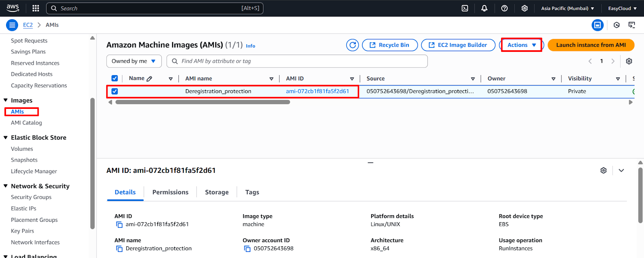Open Volumes in the sidebar
Viewport: 644px width, 258px height.
[22, 149]
